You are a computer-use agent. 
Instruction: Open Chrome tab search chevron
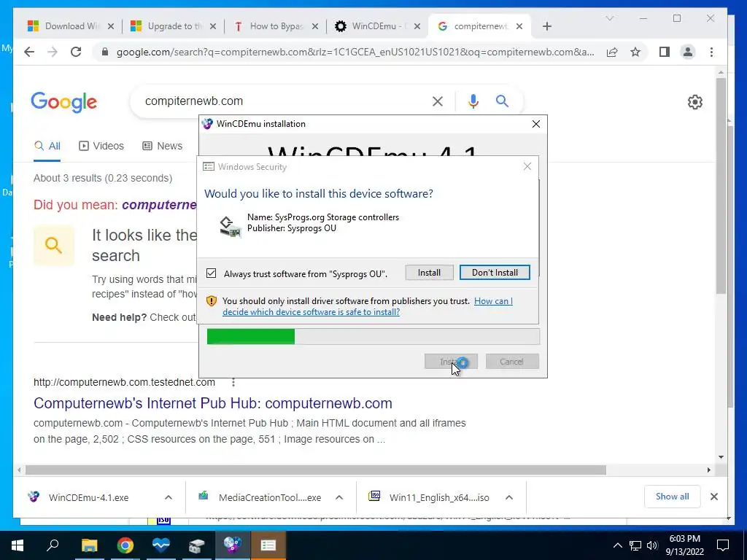pos(609,18)
